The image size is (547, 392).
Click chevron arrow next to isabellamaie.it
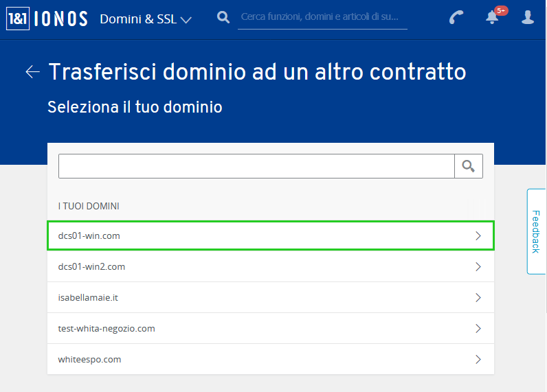[478, 297]
